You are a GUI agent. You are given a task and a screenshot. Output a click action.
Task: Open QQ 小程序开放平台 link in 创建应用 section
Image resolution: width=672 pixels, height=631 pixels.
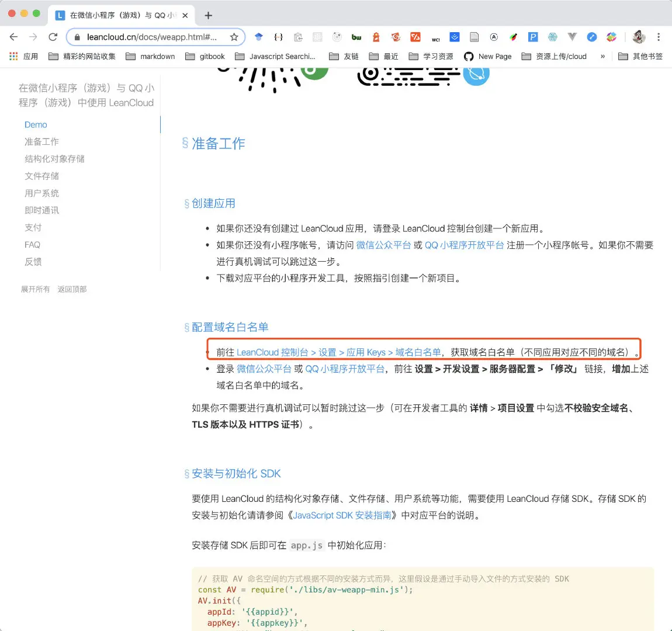pos(464,245)
